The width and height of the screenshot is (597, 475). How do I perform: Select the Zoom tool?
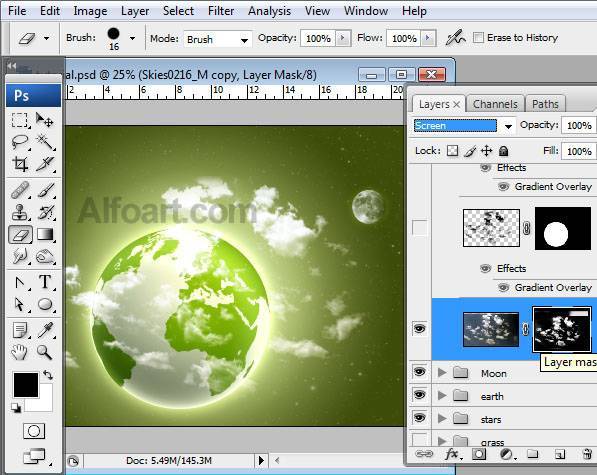pyautogui.click(x=45, y=352)
